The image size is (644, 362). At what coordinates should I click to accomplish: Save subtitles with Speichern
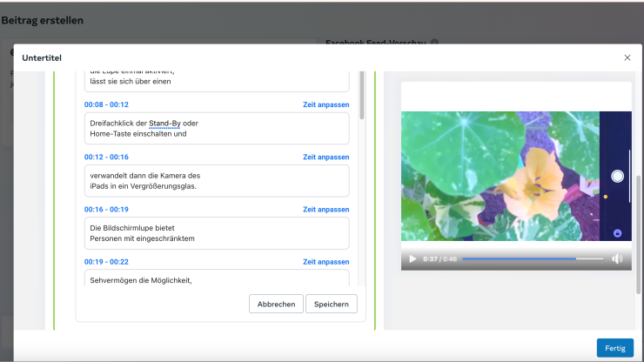coord(331,304)
